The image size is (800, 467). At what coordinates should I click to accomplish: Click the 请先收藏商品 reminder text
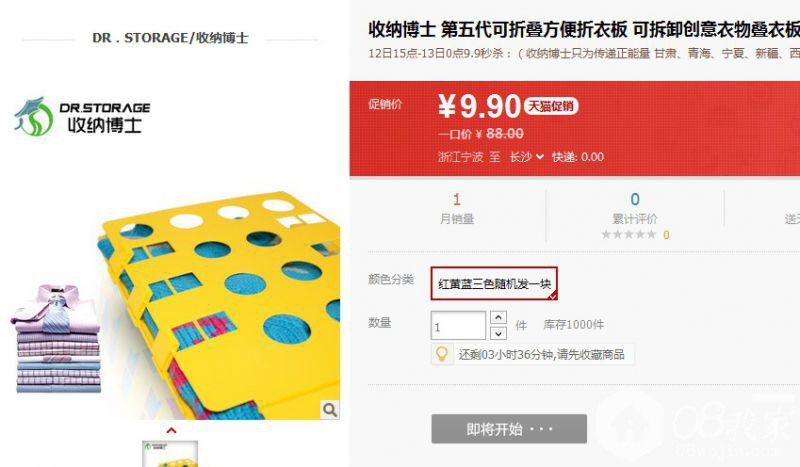click(590, 354)
